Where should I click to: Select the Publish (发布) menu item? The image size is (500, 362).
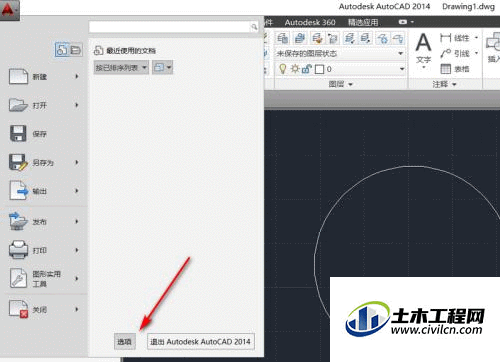(44, 221)
